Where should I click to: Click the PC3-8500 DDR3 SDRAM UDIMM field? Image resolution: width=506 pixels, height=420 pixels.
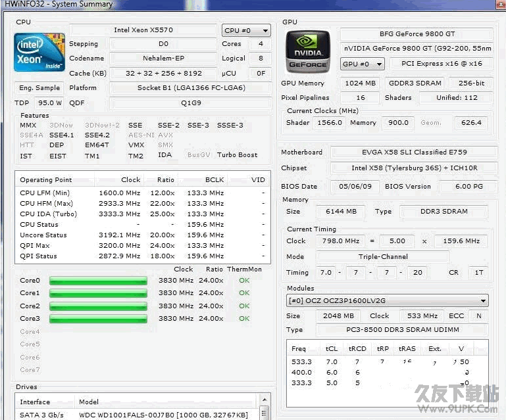coord(402,330)
